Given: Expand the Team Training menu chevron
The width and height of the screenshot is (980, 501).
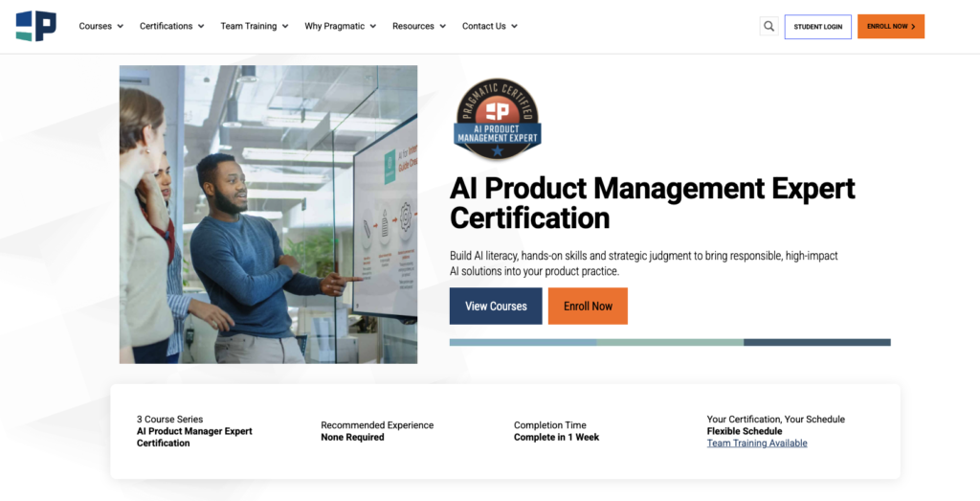Looking at the screenshot, I should 285,26.
